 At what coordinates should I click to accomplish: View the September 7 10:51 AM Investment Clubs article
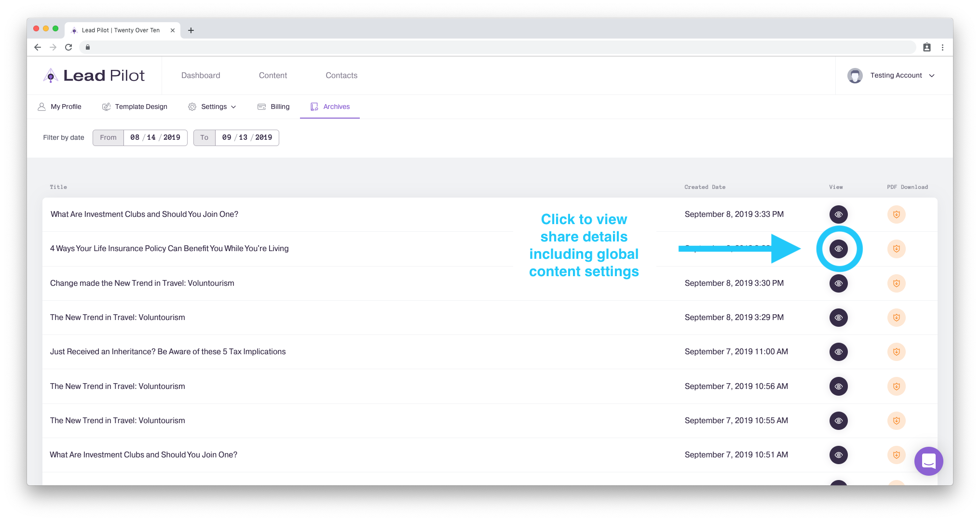838,455
